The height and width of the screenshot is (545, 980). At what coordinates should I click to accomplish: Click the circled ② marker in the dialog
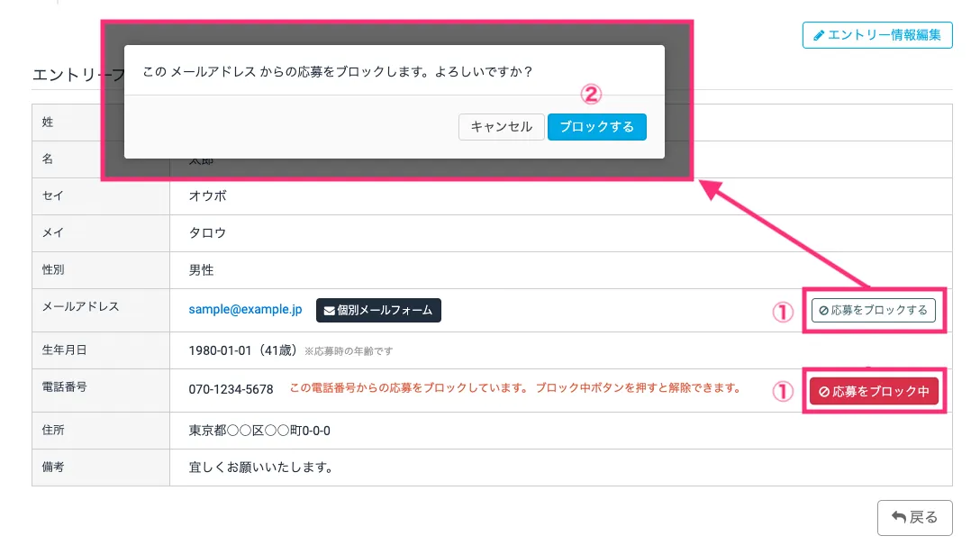click(590, 94)
